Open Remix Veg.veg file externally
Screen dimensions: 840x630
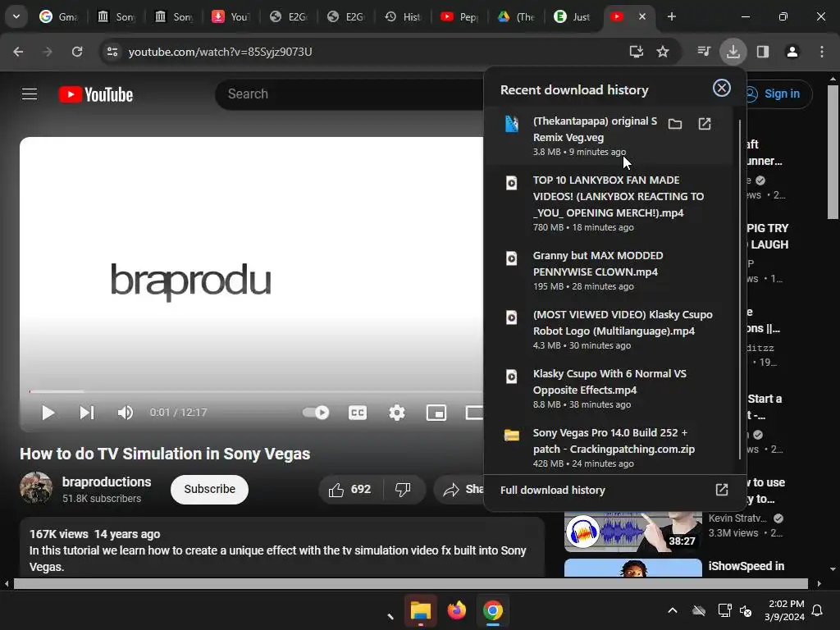tap(705, 125)
